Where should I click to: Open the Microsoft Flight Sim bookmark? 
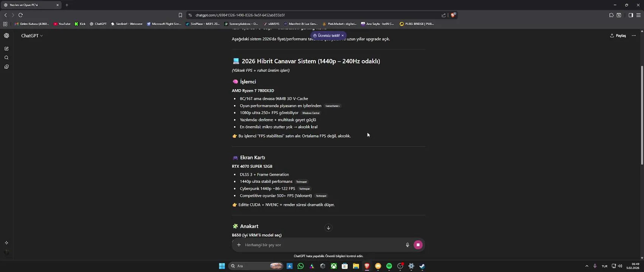[x=164, y=24]
